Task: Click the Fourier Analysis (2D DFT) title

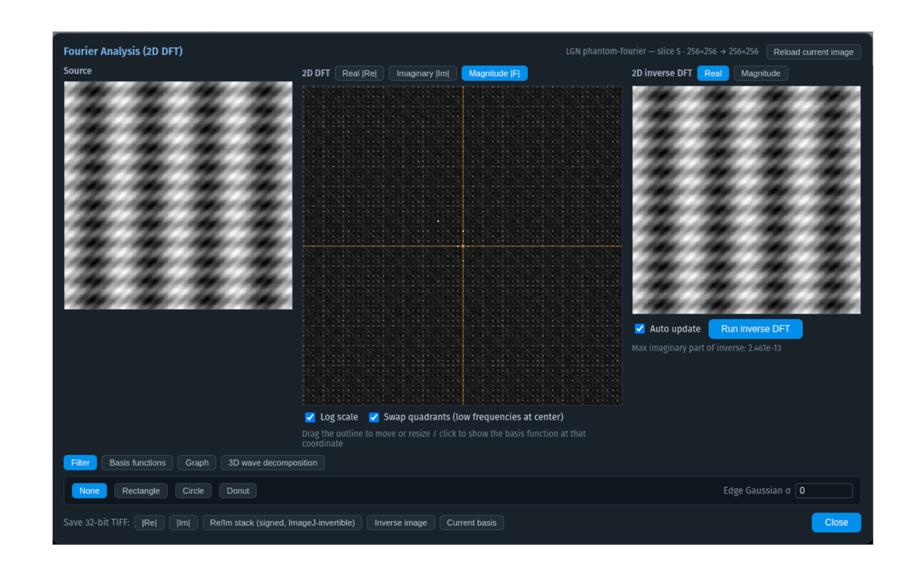Action: pyautogui.click(x=123, y=51)
